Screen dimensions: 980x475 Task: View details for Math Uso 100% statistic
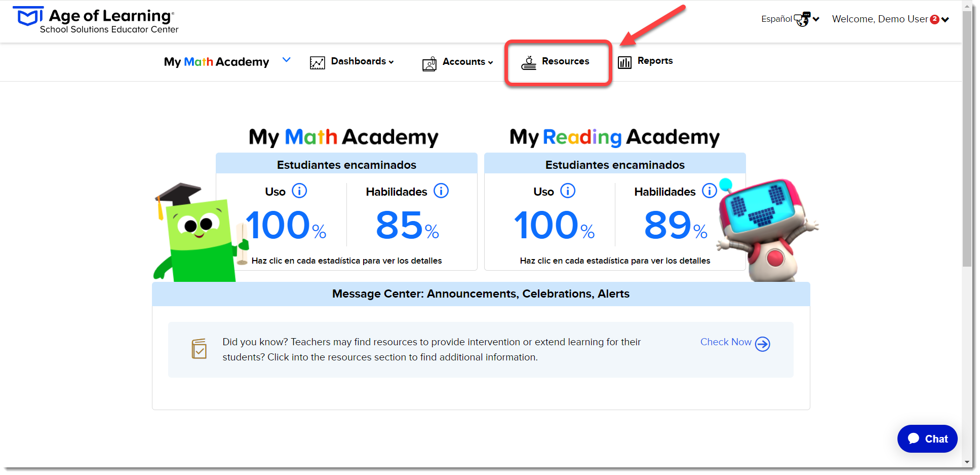pyautogui.click(x=286, y=225)
